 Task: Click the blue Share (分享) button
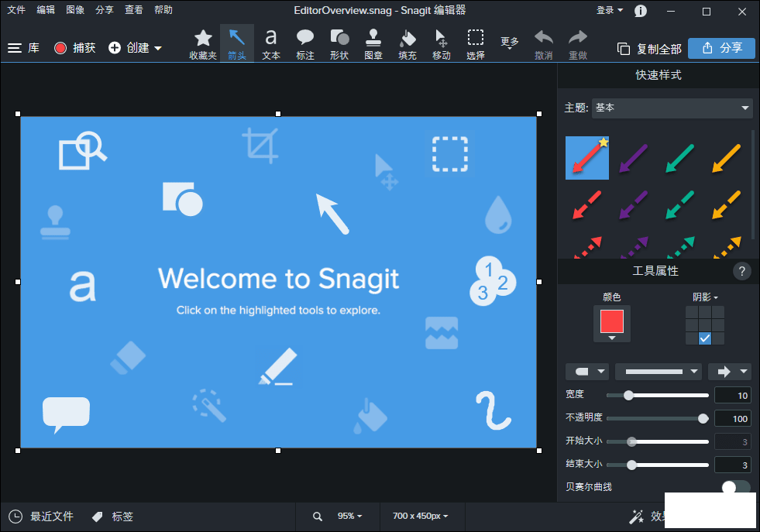point(722,48)
